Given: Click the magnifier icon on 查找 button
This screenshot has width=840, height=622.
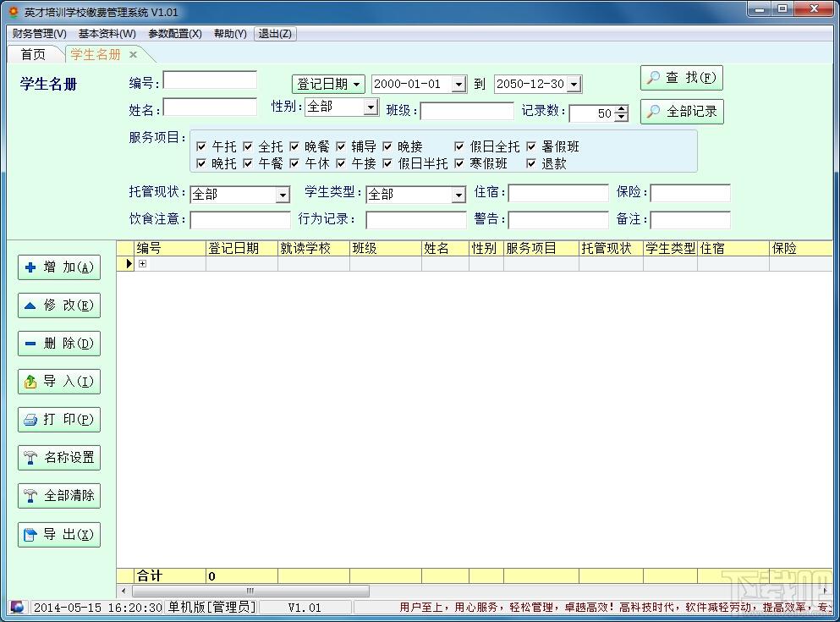Looking at the screenshot, I should [653, 78].
